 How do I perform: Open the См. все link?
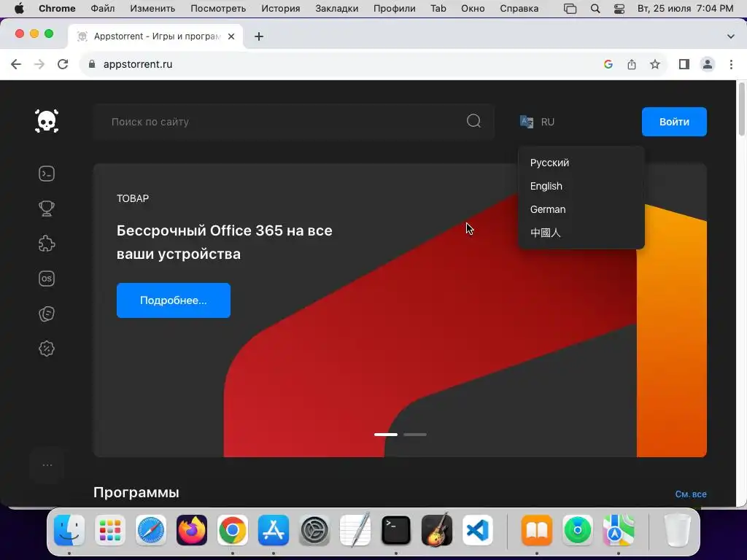click(x=691, y=494)
